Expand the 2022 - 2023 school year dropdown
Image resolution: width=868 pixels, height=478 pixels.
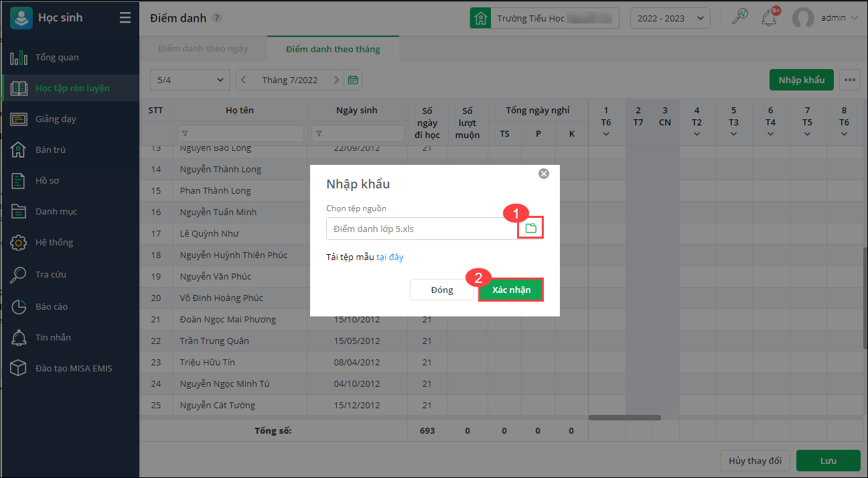click(x=670, y=18)
